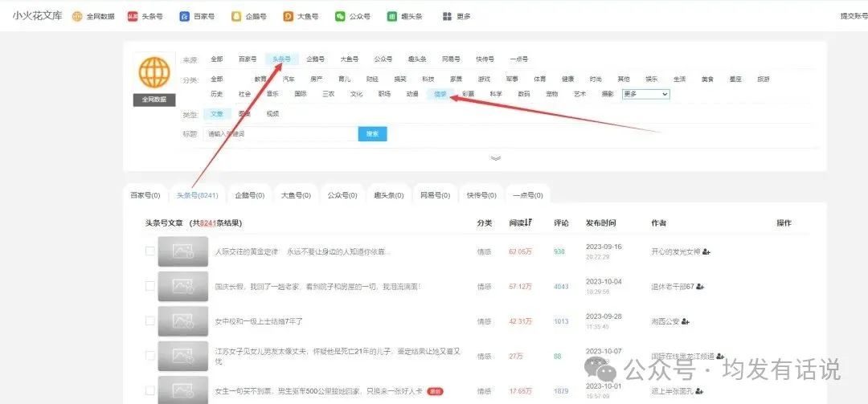
Task: Open thumbnail of 女中校和一级上士结婚7年了
Action: click(183, 321)
